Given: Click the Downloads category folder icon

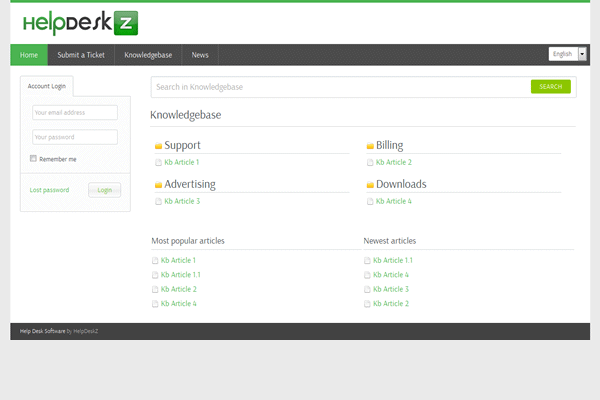Looking at the screenshot, I should pos(370,185).
